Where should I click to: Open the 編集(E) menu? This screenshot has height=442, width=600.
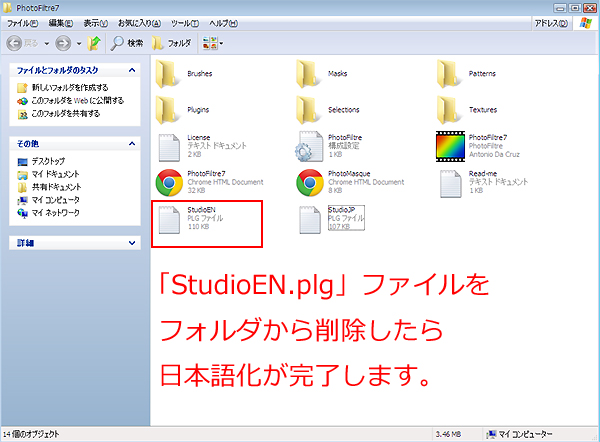coord(61,23)
